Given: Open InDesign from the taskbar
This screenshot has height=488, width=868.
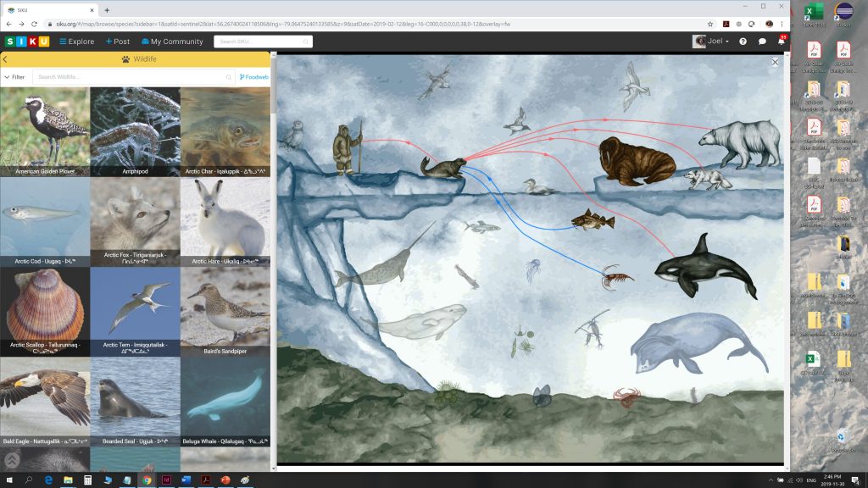Looking at the screenshot, I should pyautogui.click(x=167, y=480).
